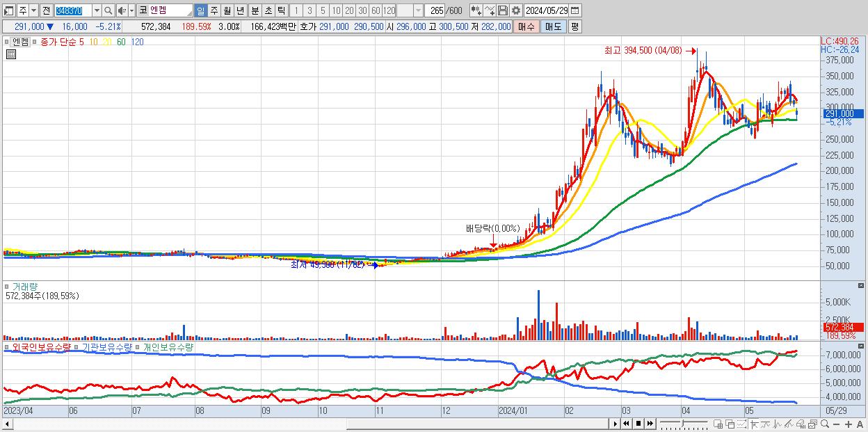Open the 주 stock type selector
The image size is (868, 432).
pyautogui.click(x=23, y=10)
